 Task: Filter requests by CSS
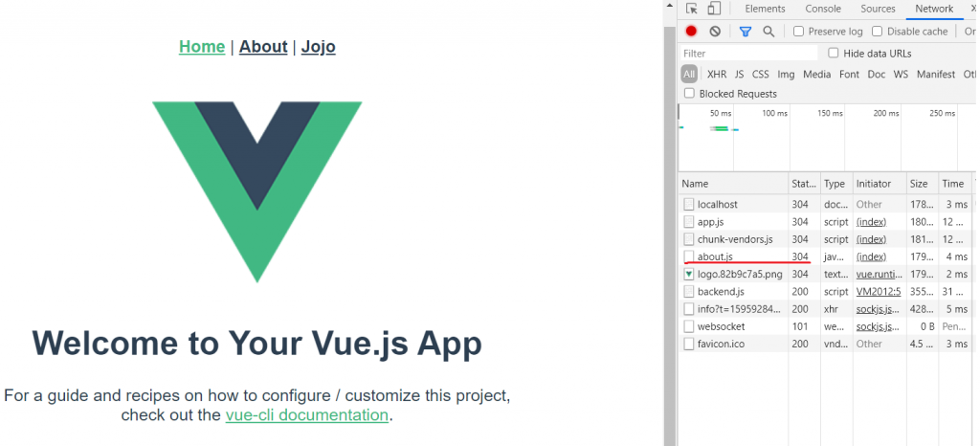point(761,75)
